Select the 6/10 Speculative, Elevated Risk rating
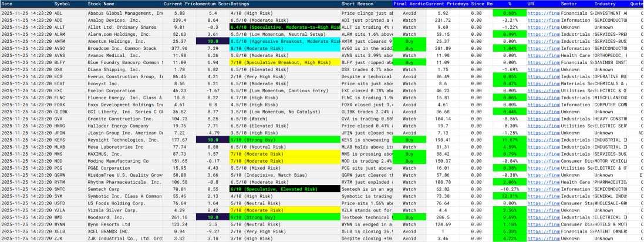 click(285, 189)
